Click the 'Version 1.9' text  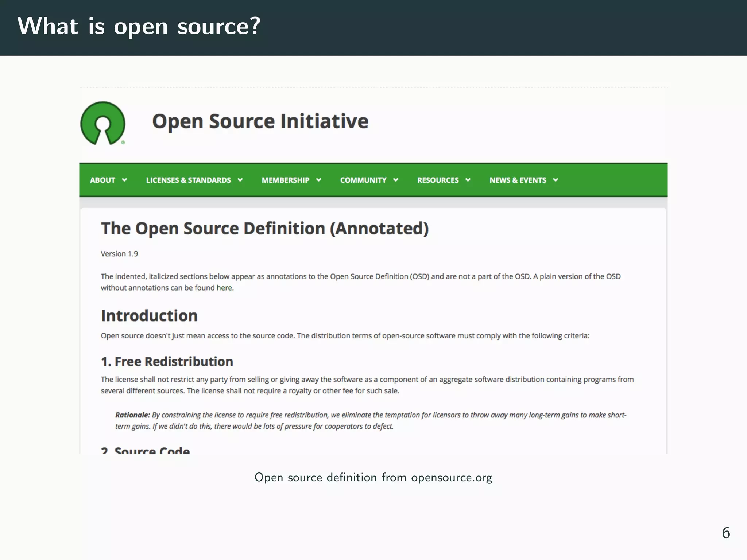click(119, 254)
